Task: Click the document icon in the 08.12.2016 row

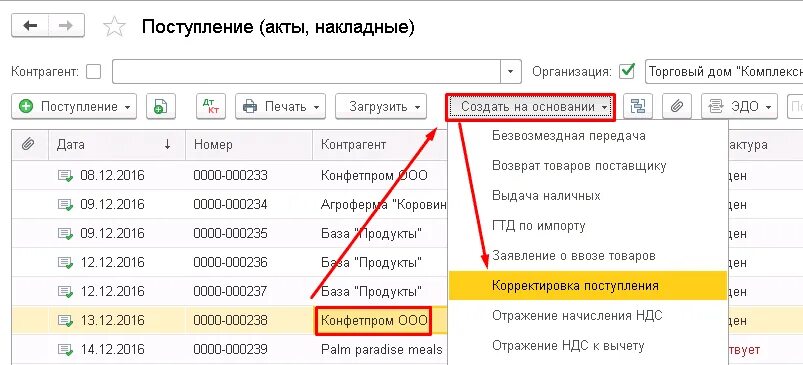Action: (65, 176)
